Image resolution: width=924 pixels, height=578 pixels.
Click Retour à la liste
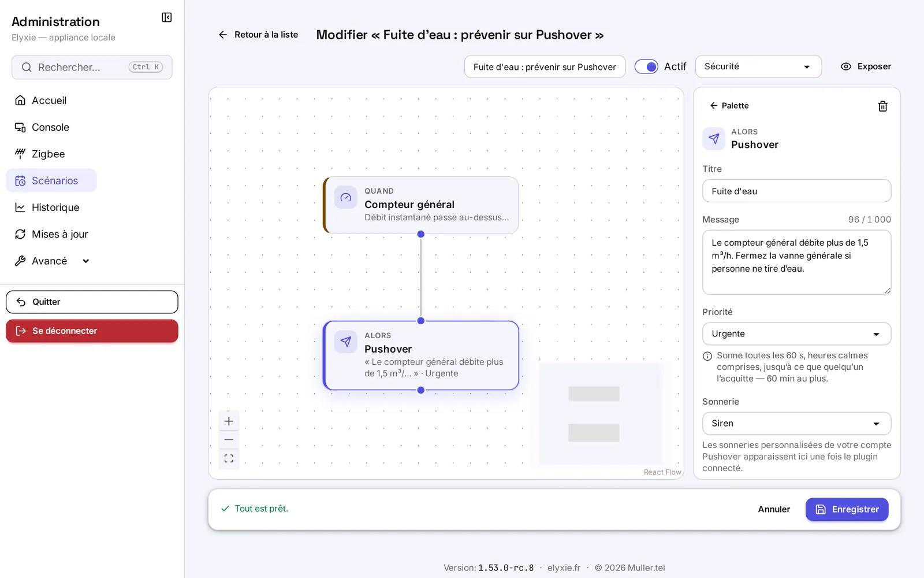click(258, 35)
